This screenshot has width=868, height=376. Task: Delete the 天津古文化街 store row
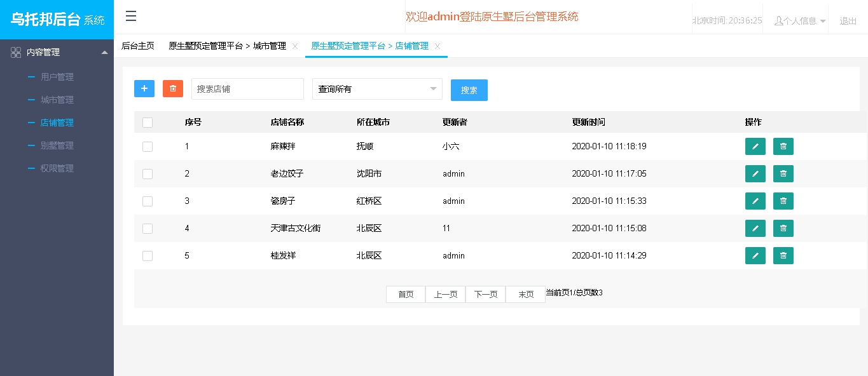[x=783, y=228]
